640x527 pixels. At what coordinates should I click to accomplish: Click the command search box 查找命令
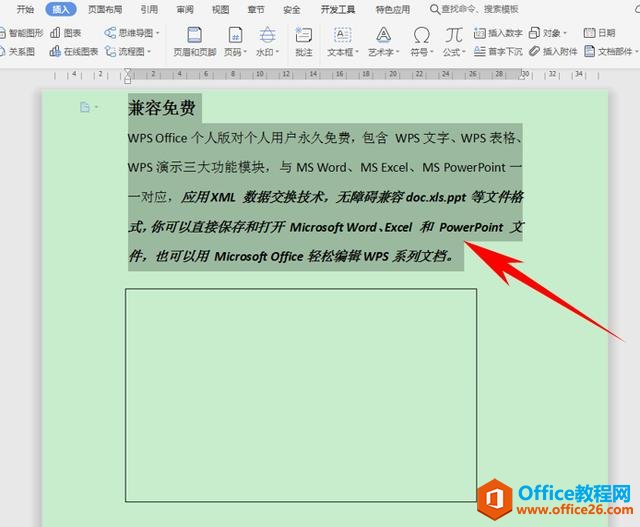pos(474,9)
